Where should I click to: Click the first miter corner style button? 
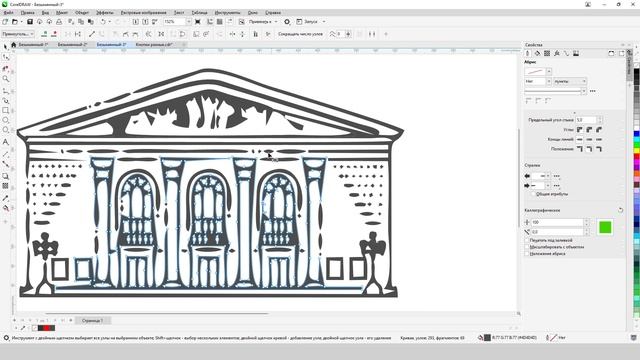[580, 130]
